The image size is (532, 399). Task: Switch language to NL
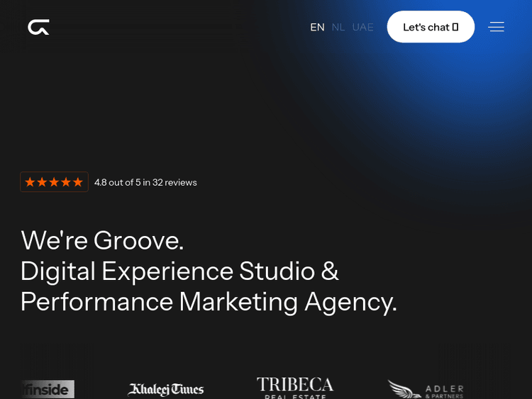(338, 27)
